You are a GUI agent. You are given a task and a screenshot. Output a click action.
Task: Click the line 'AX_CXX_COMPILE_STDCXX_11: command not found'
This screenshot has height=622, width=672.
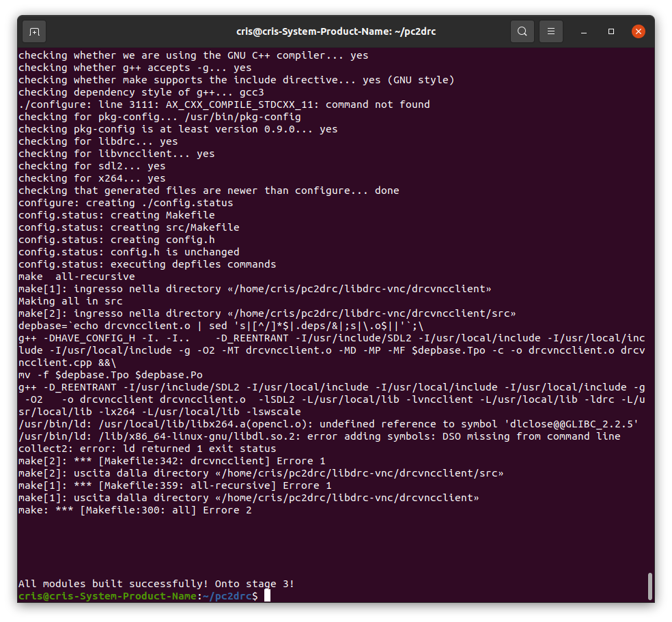click(x=224, y=104)
